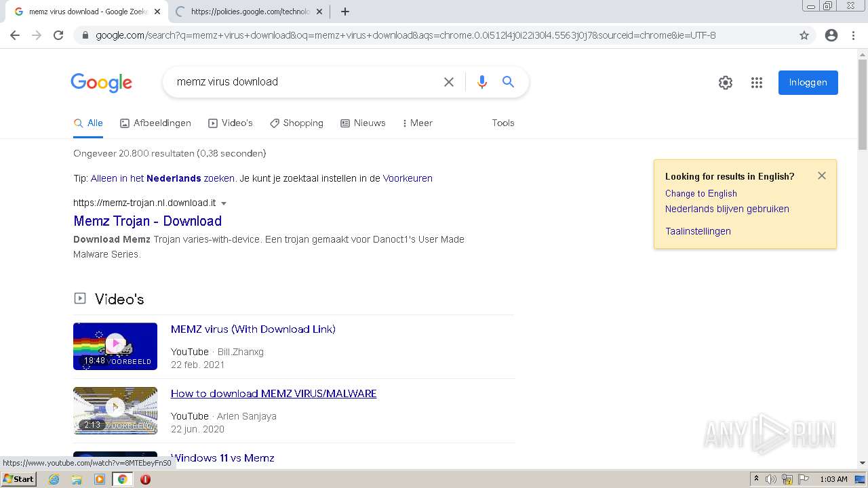Image resolution: width=868 pixels, height=488 pixels.
Task: Click the red security taskbar icon
Action: pos(145,479)
